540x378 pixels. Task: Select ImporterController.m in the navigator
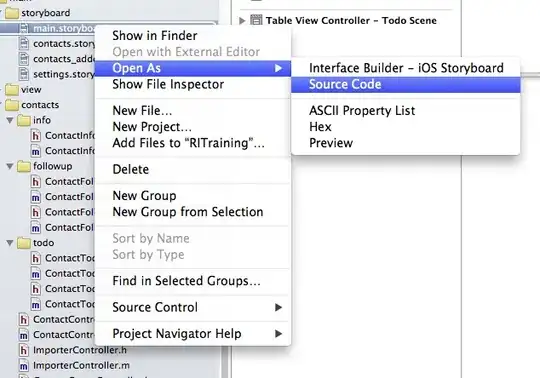81,365
